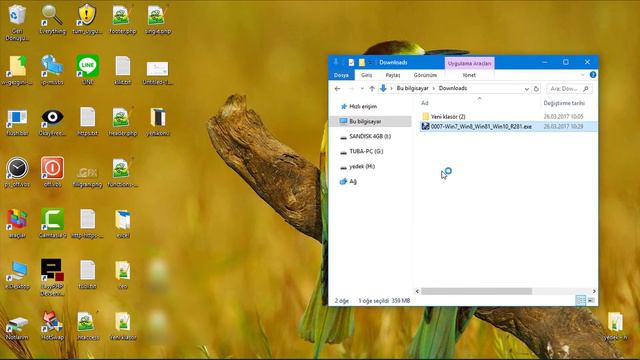
Task: Switch to large icons view in status bar
Action: click(591, 301)
